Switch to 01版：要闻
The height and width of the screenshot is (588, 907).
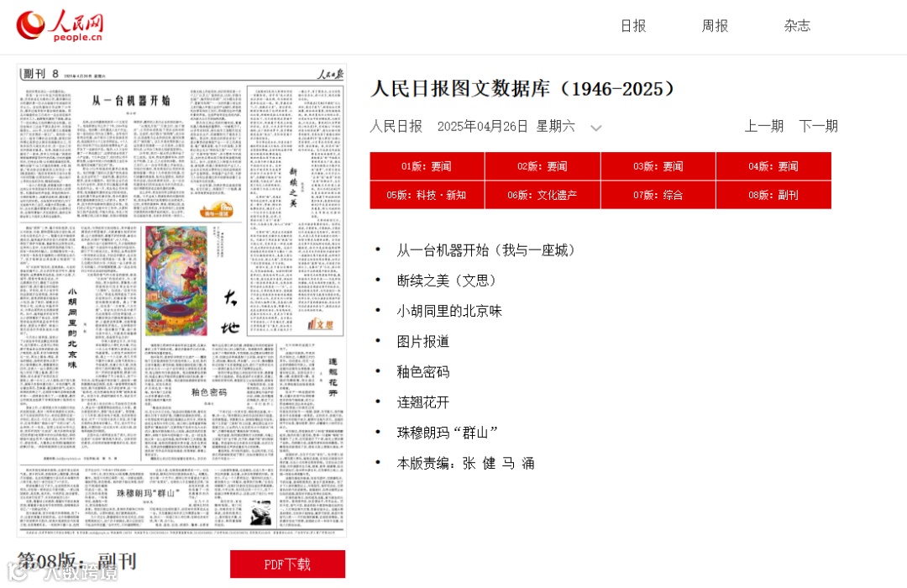427,165
